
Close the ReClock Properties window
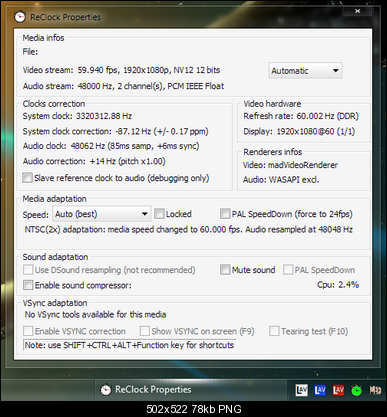tap(357, 11)
